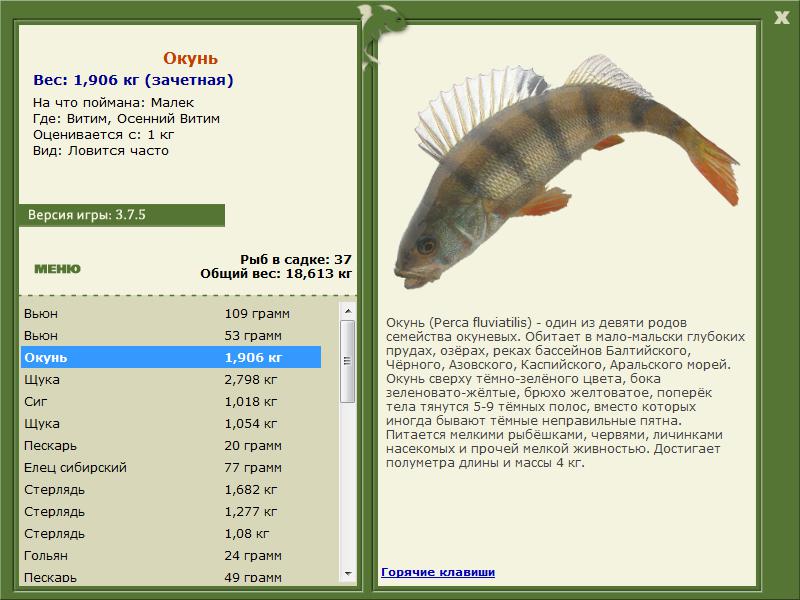Screen dimensions: 800x600
Task: Select the Пескарь 20 грамм entry
Action: (171, 445)
